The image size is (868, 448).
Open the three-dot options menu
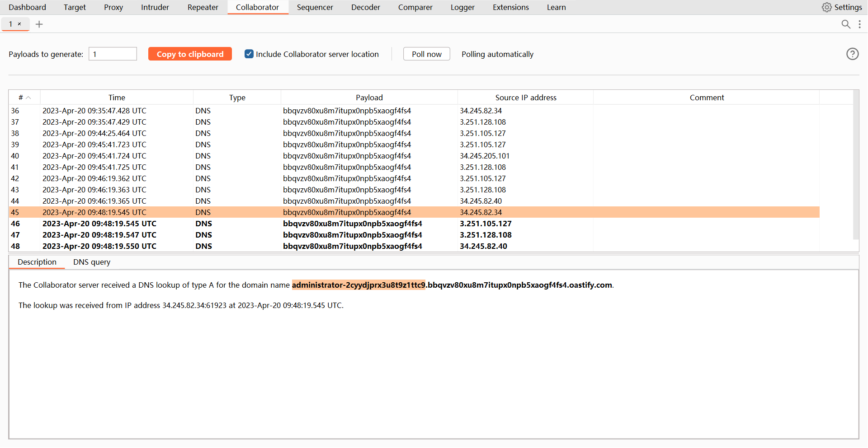pos(859,24)
